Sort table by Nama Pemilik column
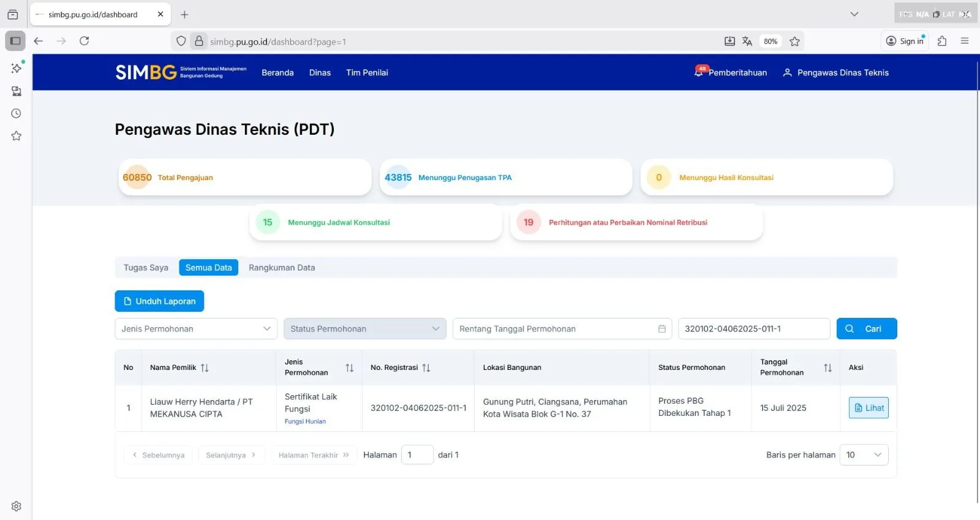 (x=205, y=368)
